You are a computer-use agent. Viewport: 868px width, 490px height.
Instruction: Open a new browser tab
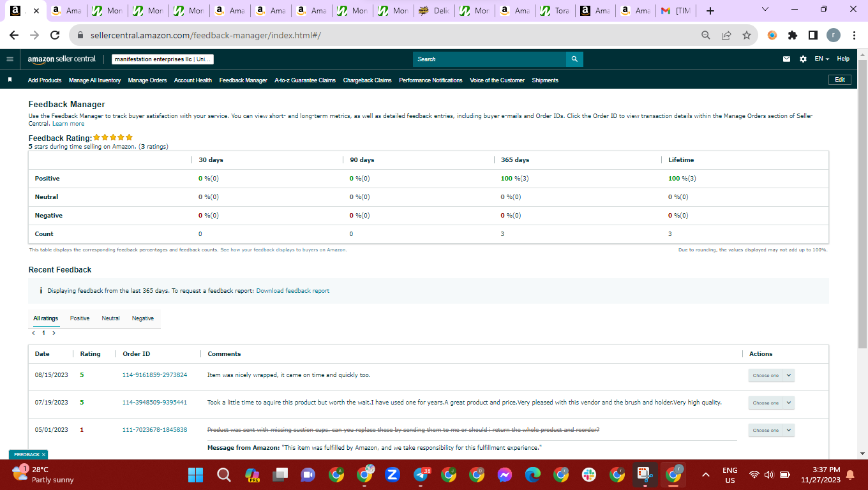[710, 11]
